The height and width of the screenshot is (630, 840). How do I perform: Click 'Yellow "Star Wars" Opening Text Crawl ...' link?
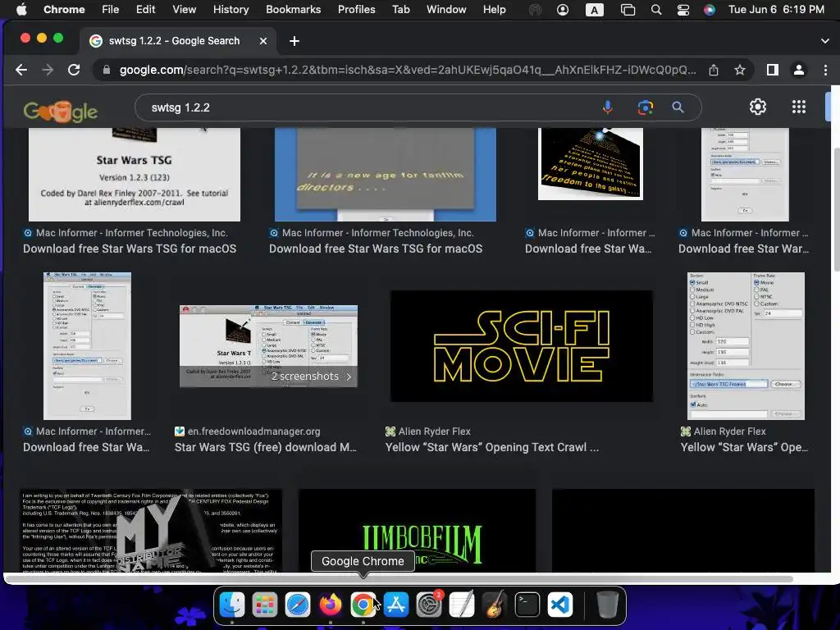[x=492, y=447]
